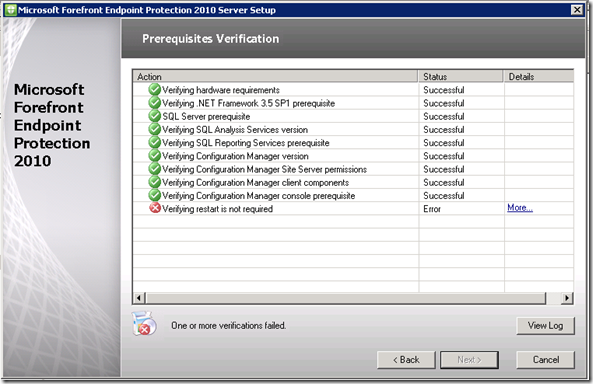
Task: Click Successful status for client components
Action: [x=444, y=183]
